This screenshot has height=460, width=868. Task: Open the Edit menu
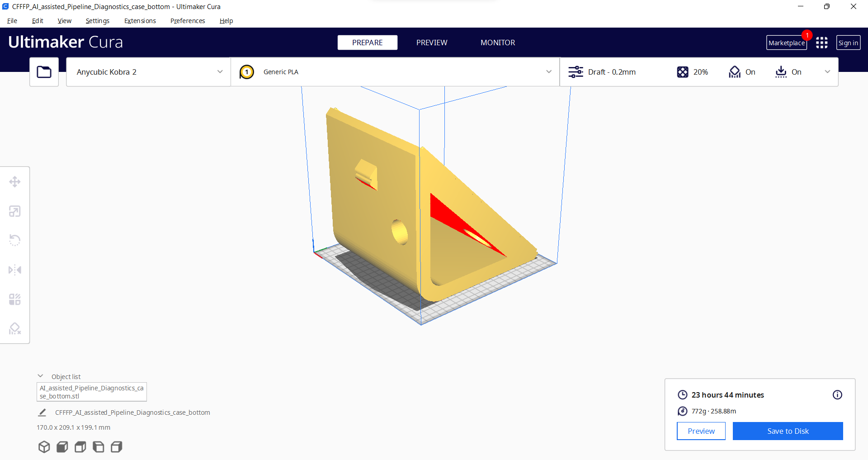click(x=38, y=21)
